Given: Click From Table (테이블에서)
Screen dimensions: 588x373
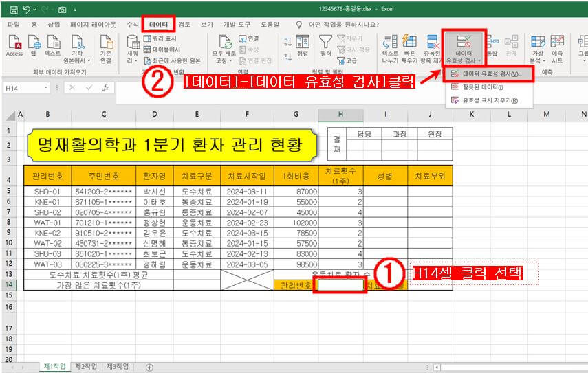Looking at the screenshot, I should tap(162, 49).
